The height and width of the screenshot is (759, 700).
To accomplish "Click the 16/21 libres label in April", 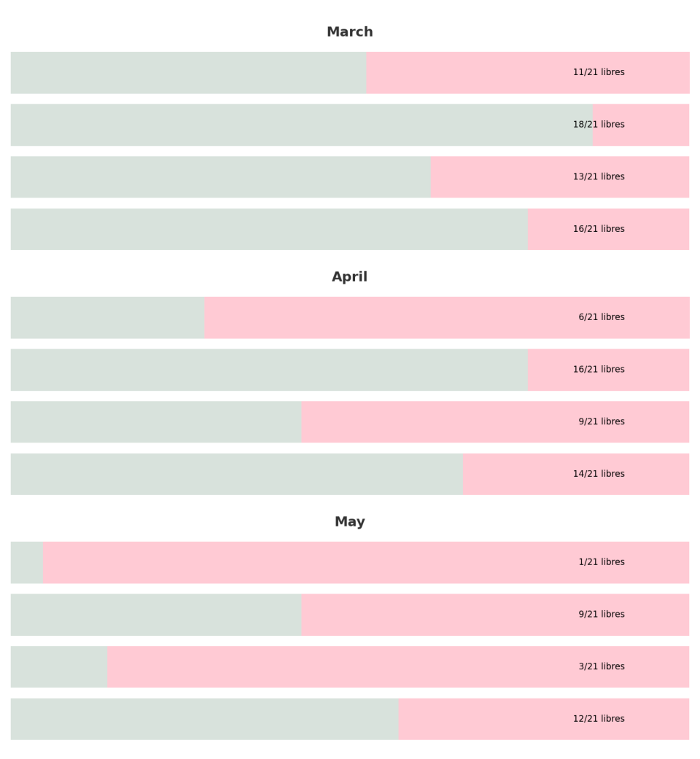I will 599,370.
